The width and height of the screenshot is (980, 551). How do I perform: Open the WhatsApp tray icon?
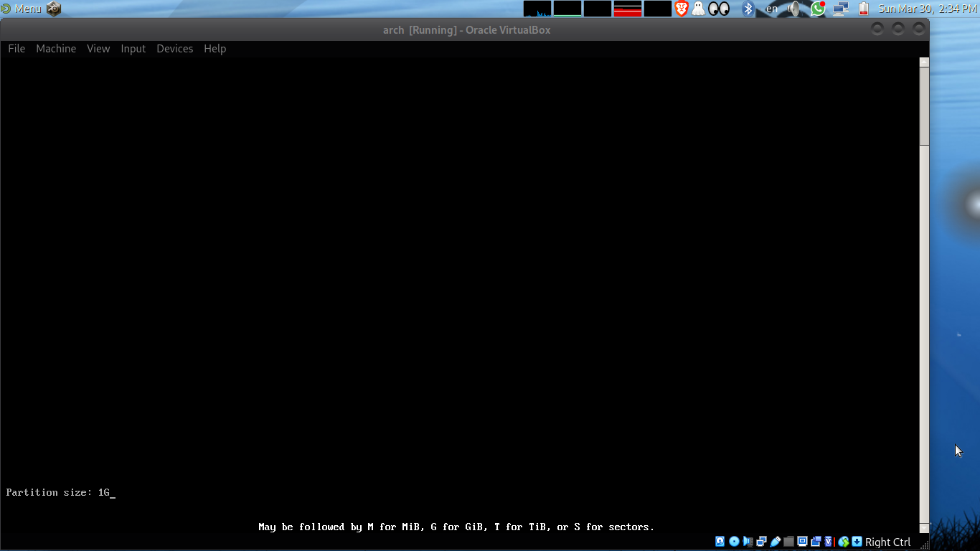tap(818, 9)
